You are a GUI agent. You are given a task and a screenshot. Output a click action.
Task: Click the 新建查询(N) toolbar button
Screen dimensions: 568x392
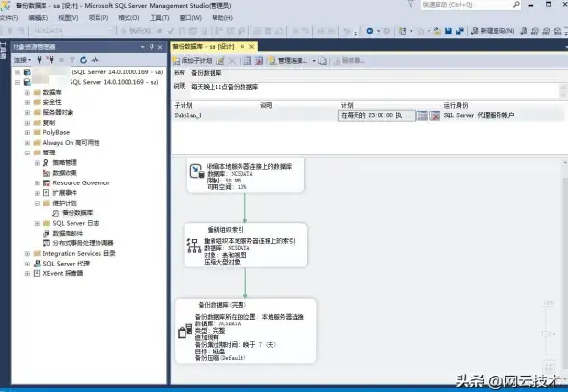point(493,31)
